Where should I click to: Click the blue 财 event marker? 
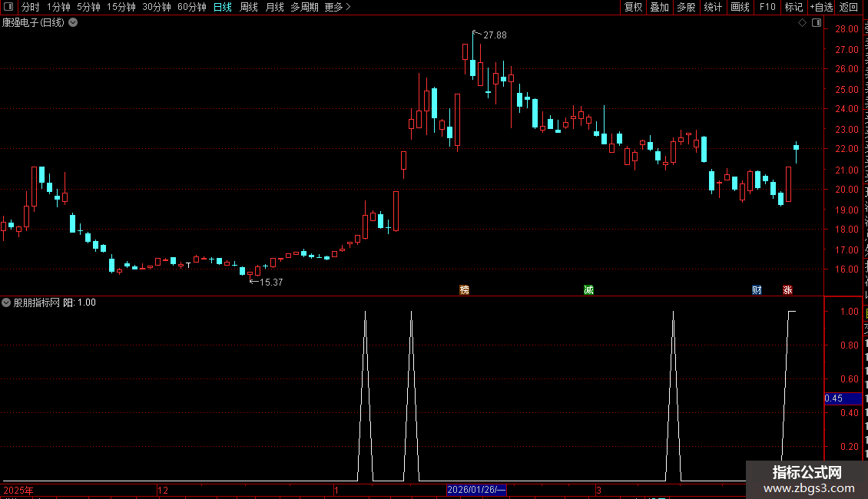click(x=757, y=290)
